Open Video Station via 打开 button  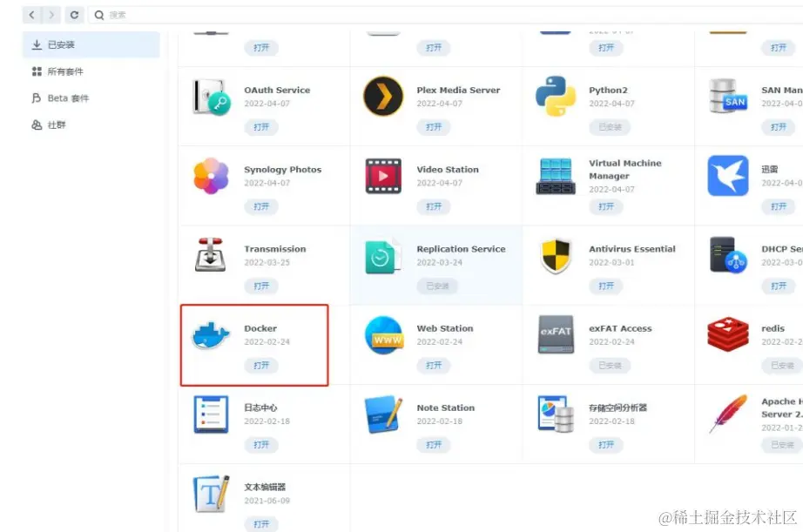[433, 206]
